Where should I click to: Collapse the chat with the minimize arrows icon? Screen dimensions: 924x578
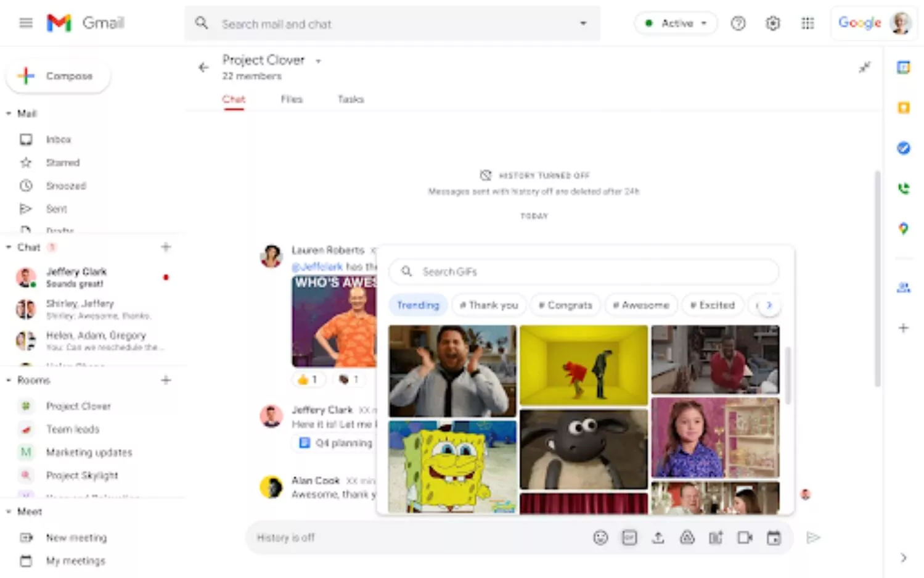coord(865,67)
